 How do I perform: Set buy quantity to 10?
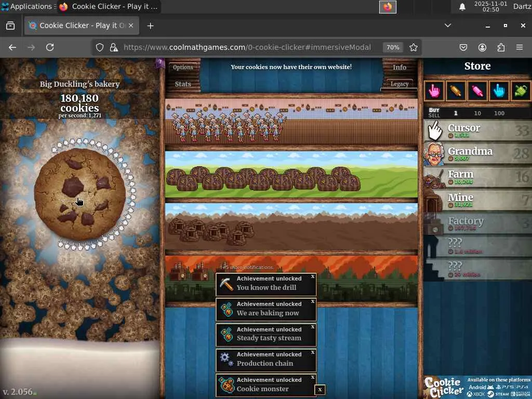[x=477, y=113]
